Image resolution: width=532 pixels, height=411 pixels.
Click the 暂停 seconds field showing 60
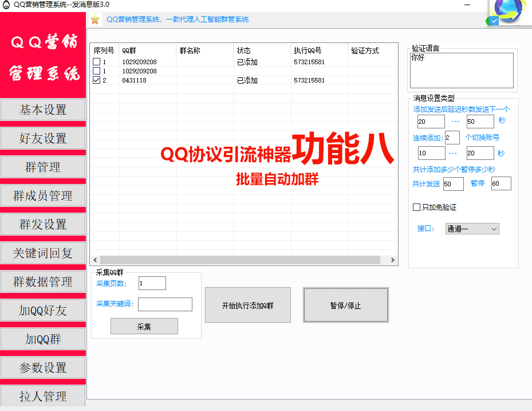501,183
